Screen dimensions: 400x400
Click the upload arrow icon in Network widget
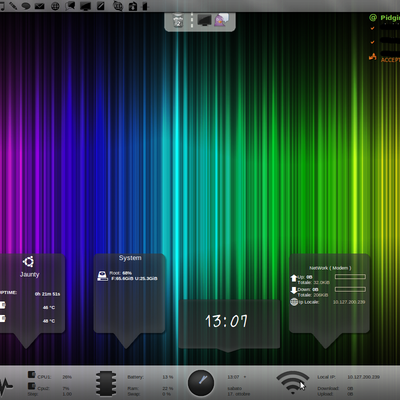294,278
